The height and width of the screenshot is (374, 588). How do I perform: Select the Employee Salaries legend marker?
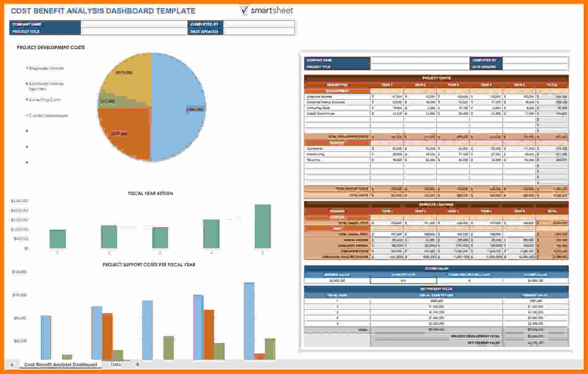pyautogui.click(x=27, y=68)
